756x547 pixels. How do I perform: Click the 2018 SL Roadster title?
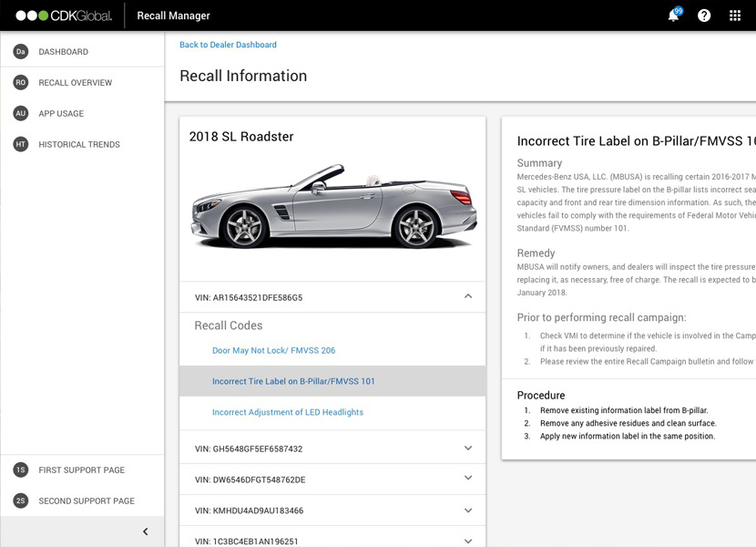click(241, 137)
